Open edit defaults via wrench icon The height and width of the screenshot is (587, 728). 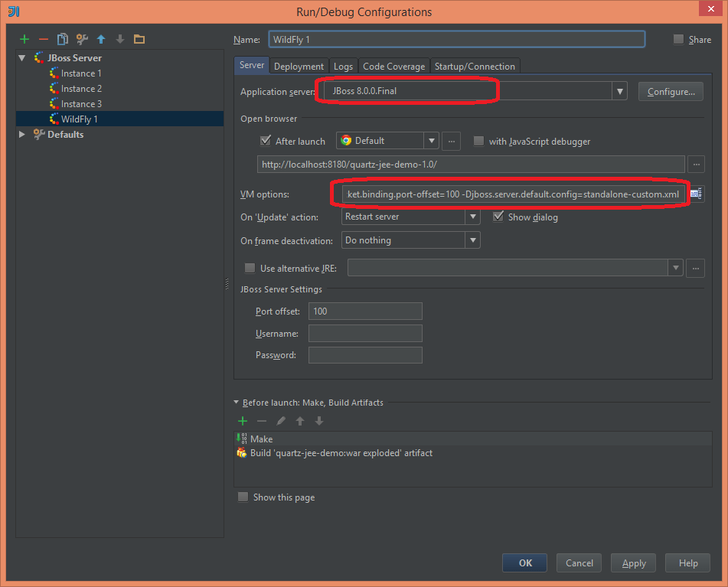point(82,39)
